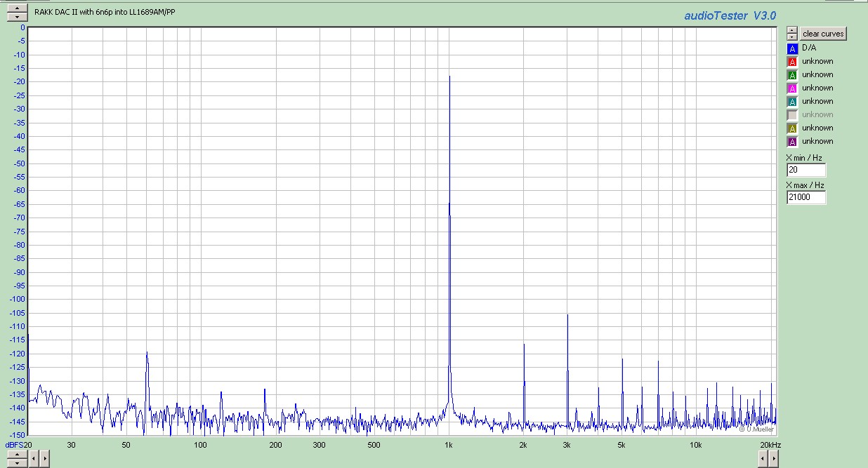Screen dimensions: 868x468
Task: Click the down arrow above the dB axis
Action: [17, 17]
